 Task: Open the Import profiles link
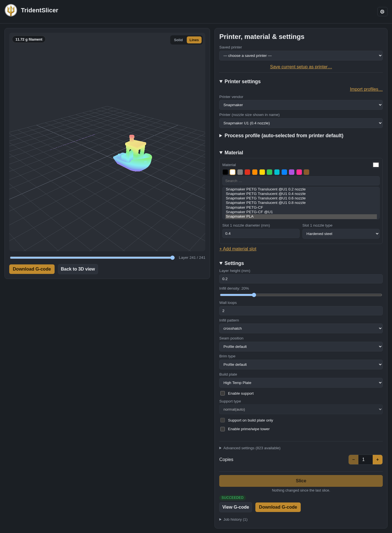366,89
